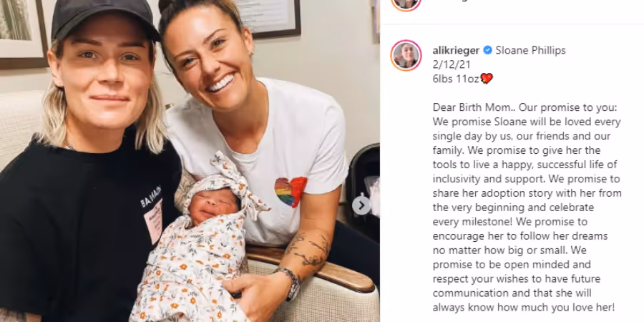Image resolution: width=644 pixels, height=322 pixels.
Task: Click the framed certificate behind the women
Action: pos(268,18)
